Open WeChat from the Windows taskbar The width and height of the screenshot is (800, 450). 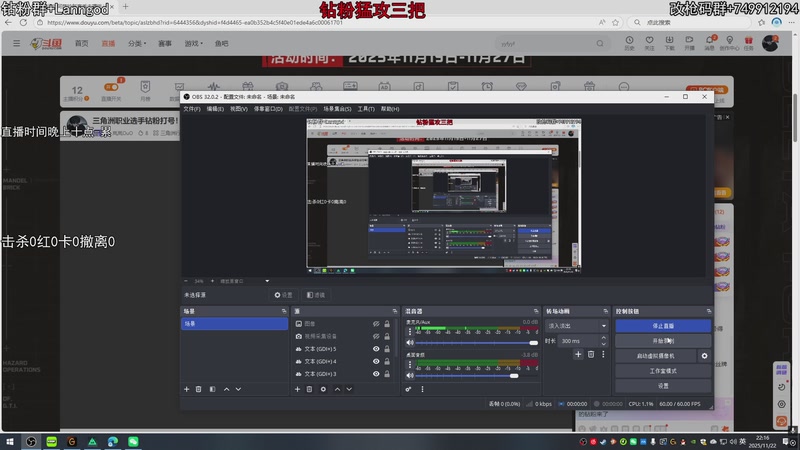[133, 441]
